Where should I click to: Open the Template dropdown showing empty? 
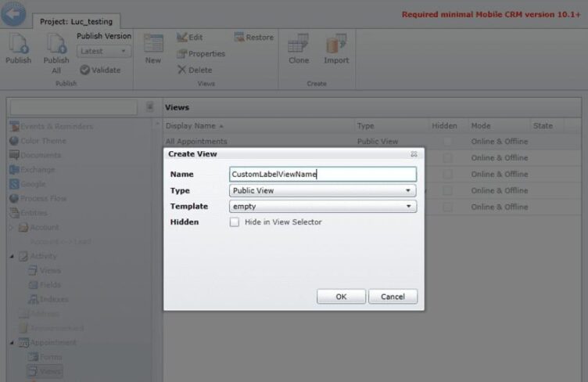coord(322,207)
